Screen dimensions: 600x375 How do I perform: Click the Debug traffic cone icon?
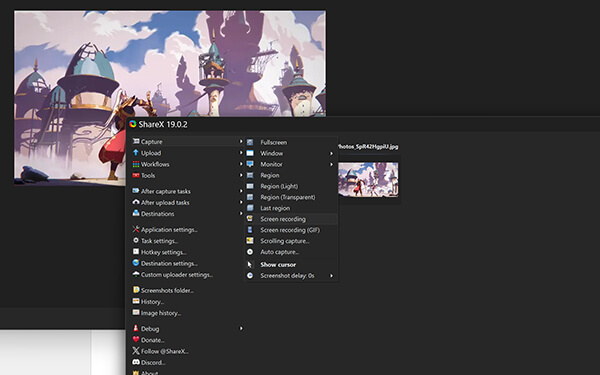pos(136,328)
